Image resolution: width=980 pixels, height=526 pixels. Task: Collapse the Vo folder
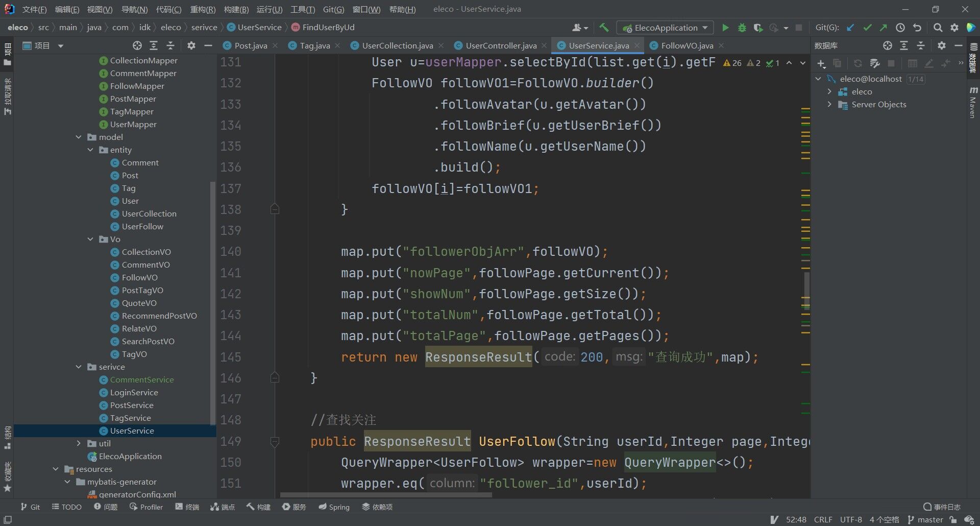click(x=90, y=239)
